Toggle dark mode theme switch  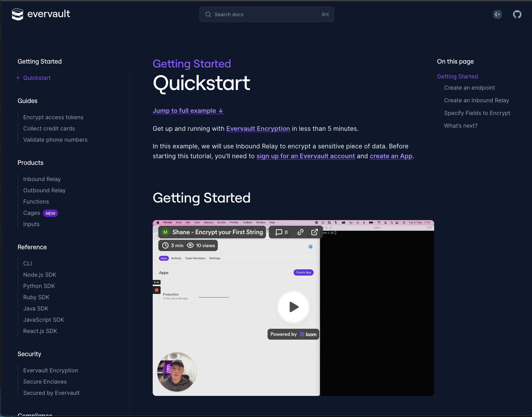point(498,14)
